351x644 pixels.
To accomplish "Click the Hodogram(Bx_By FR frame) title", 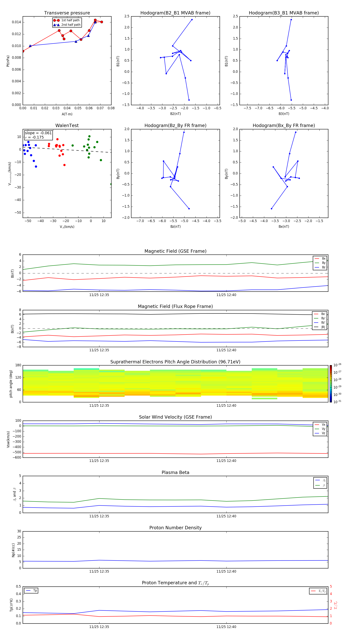I will [284, 125].
